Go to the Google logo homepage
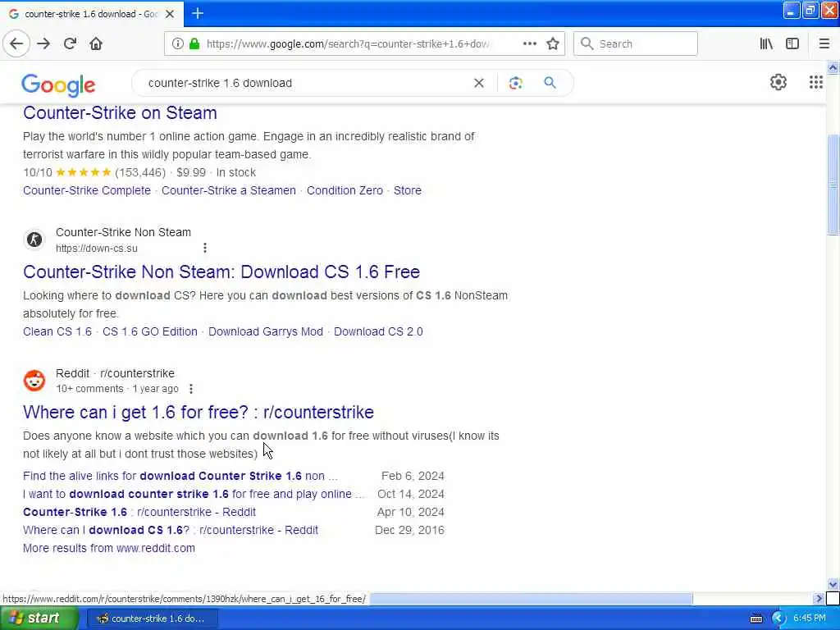The width and height of the screenshot is (840, 630). pyautogui.click(x=58, y=84)
